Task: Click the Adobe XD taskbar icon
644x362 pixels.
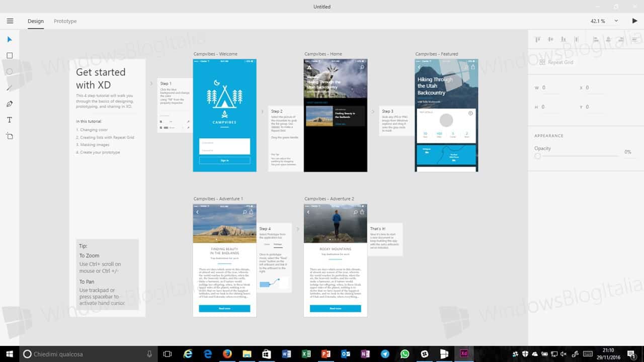Action: (464, 354)
